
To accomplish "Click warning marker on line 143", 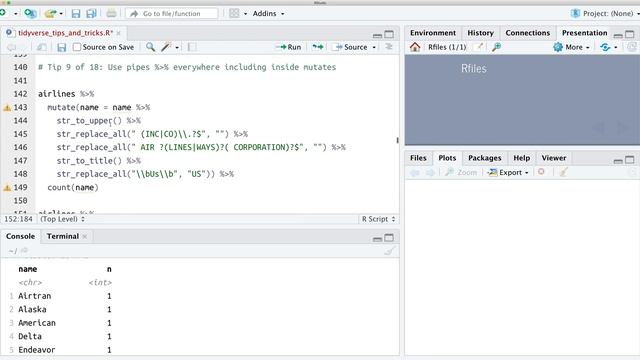I will click(7, 108).
